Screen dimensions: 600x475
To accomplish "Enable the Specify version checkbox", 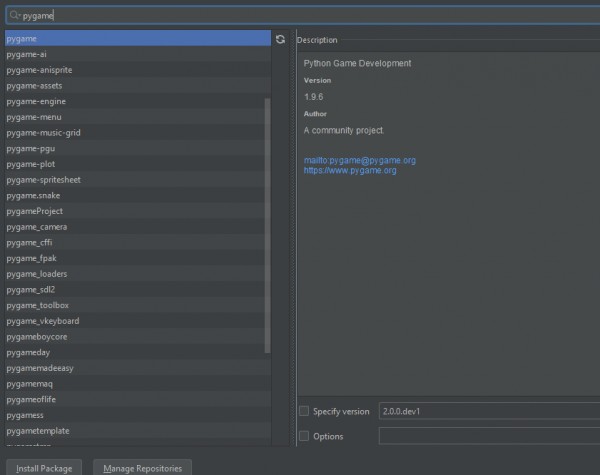I will click(x=304, y=411).
